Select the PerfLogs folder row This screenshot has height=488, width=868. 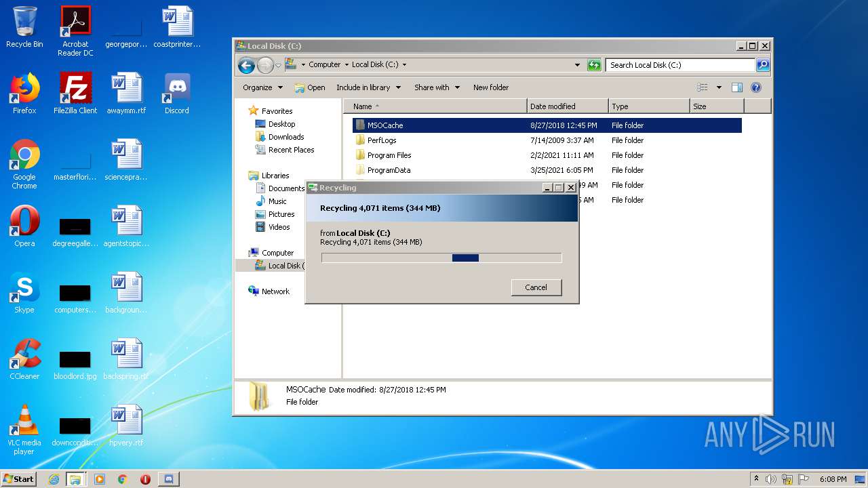click(547, 140)
